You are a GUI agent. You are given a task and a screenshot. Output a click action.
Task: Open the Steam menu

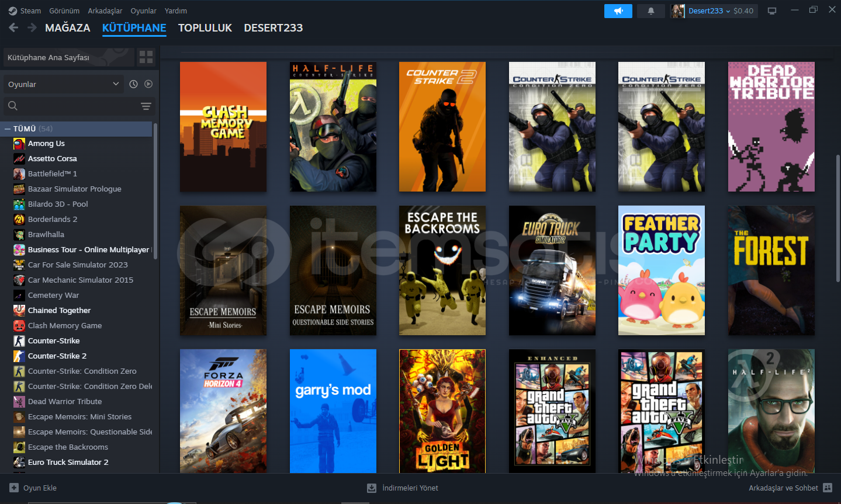tap(30, 11)
